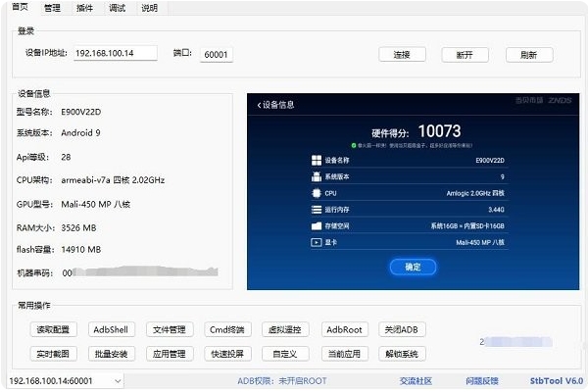Open the 交流社区 link

(416, 380)
